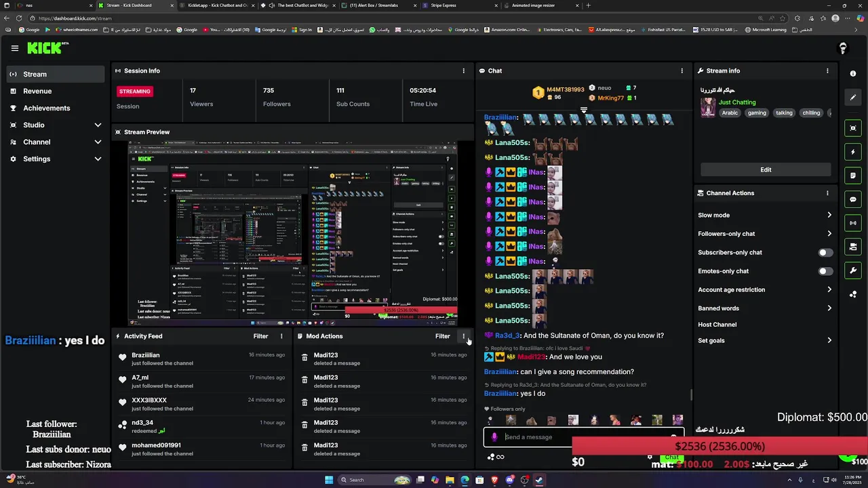Click MrKing77 in the chat leaderboard
868x488 pixels.
[610, 98]
